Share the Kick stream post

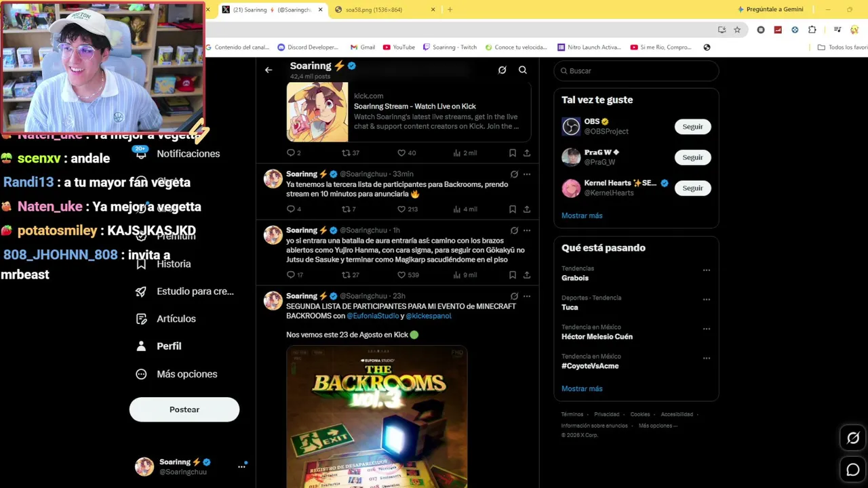tap(527, 153)
